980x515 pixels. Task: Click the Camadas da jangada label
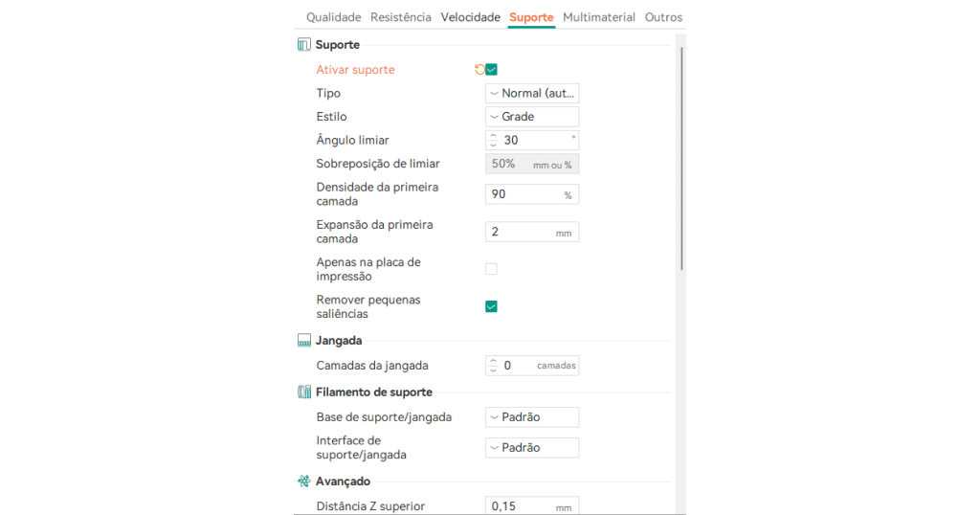372,366
